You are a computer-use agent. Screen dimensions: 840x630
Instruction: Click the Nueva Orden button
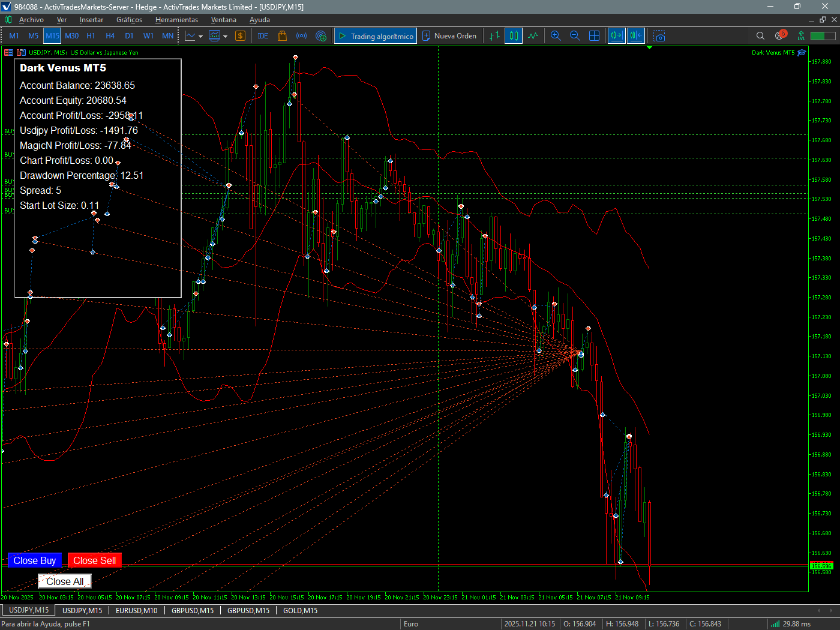[449, 36]
